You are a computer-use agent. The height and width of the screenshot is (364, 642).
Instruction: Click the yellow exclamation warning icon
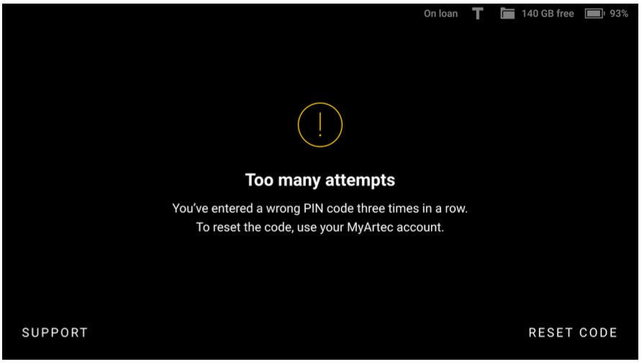coord(320,125)
